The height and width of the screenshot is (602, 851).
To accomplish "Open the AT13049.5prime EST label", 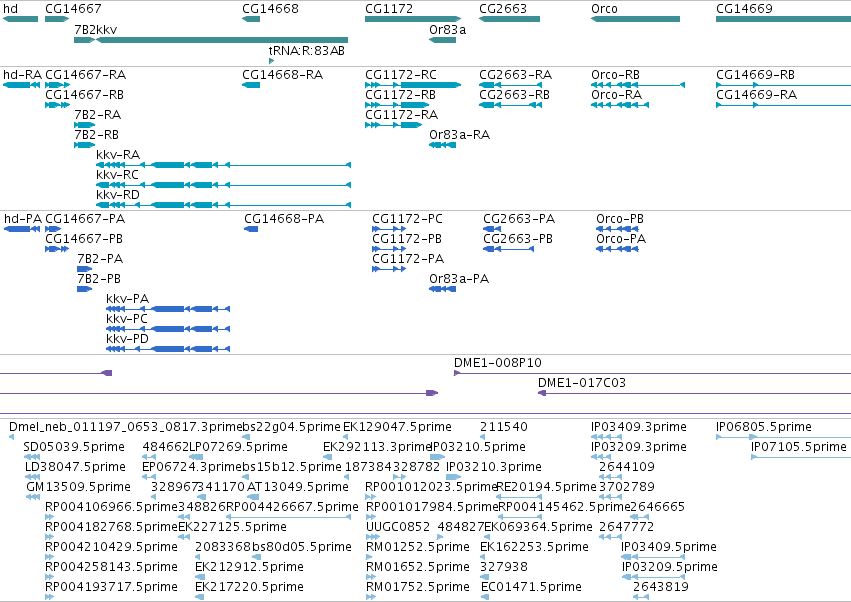I will [x=298, y=487].
